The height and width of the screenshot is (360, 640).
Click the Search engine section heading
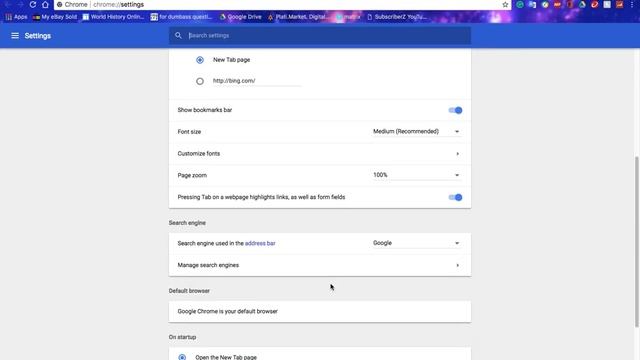pyautogui.click(x=187, y=223)
